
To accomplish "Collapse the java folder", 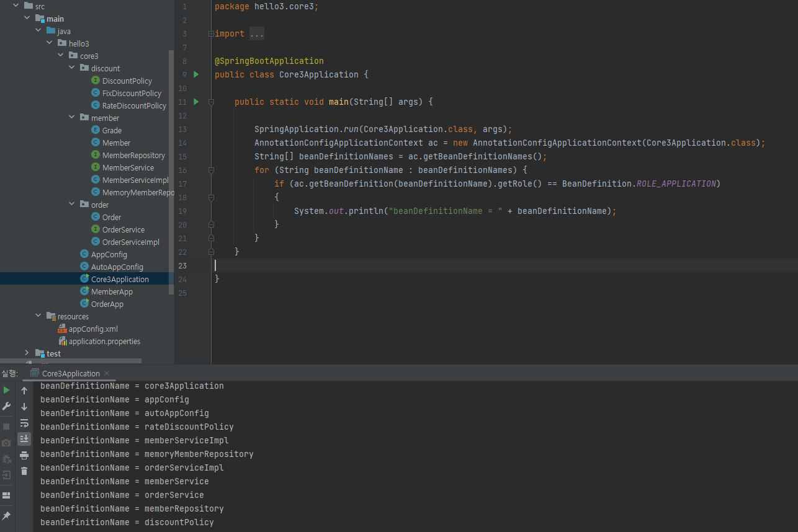I will click(38, 31).
